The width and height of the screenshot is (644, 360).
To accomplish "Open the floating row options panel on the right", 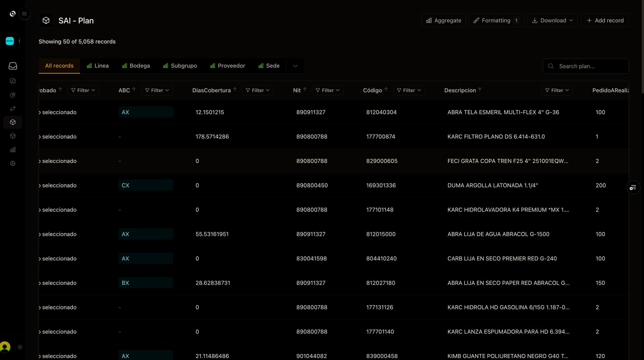I will point(634,187).
